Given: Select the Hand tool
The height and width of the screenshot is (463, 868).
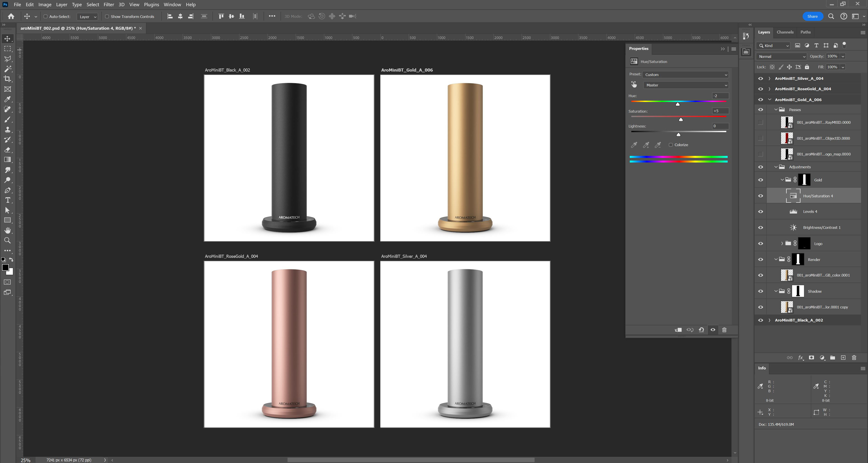Looking at the screenshot, I should coord(7,230).
